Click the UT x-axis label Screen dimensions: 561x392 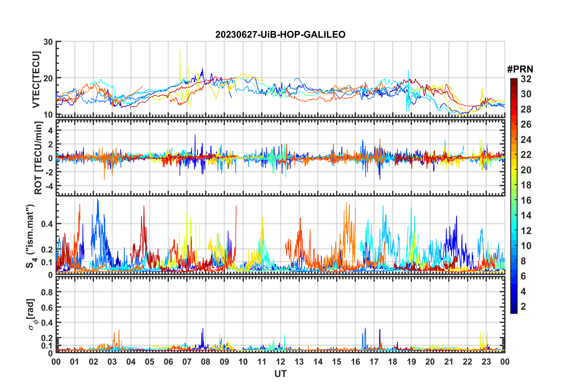[280, 374]
